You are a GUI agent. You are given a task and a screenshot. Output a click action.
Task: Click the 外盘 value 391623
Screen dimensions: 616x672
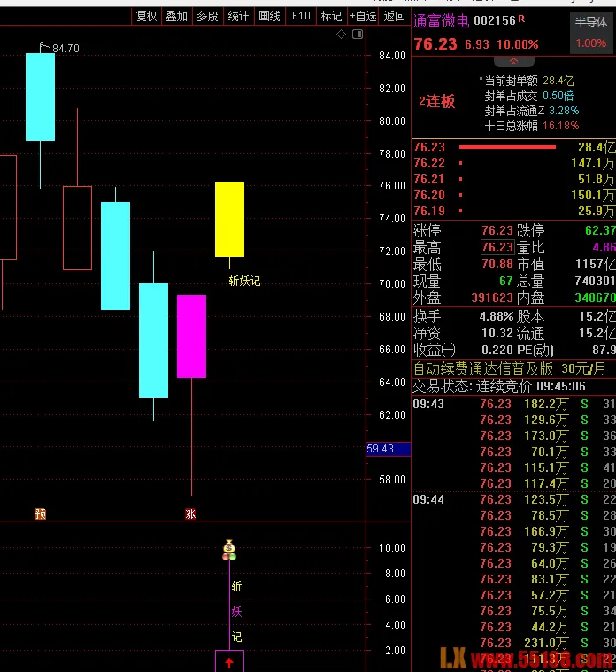coord(492,297)
